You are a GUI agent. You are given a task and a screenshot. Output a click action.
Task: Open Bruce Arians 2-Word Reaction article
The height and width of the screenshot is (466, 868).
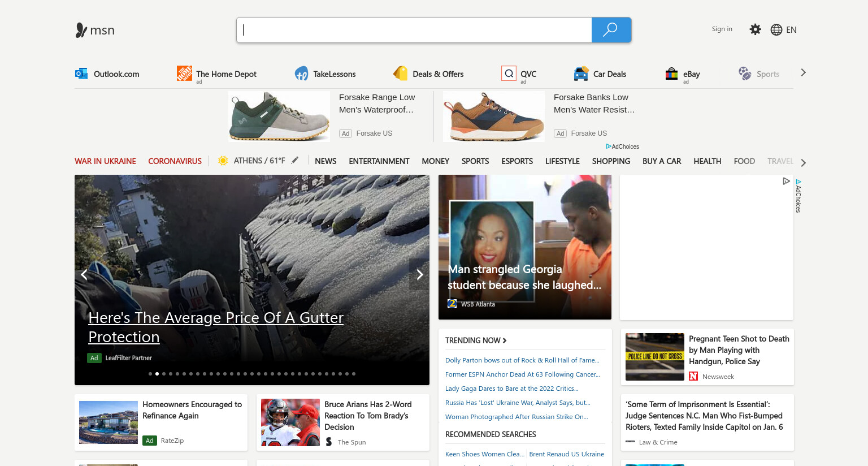pos(368,416)
